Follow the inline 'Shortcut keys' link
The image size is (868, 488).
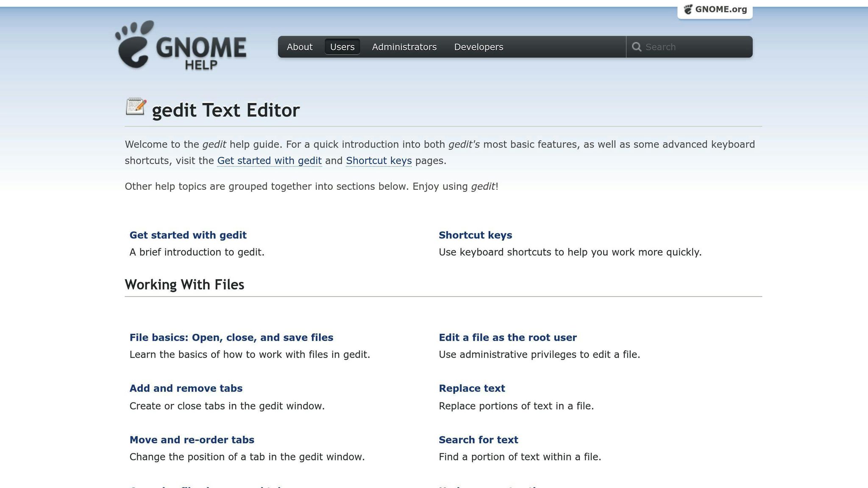point(379,161)
